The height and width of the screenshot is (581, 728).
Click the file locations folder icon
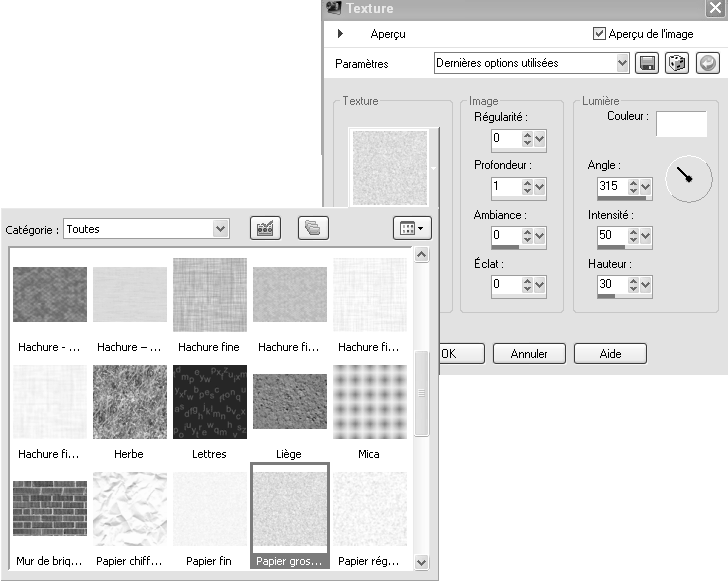(x=313, y=228)
